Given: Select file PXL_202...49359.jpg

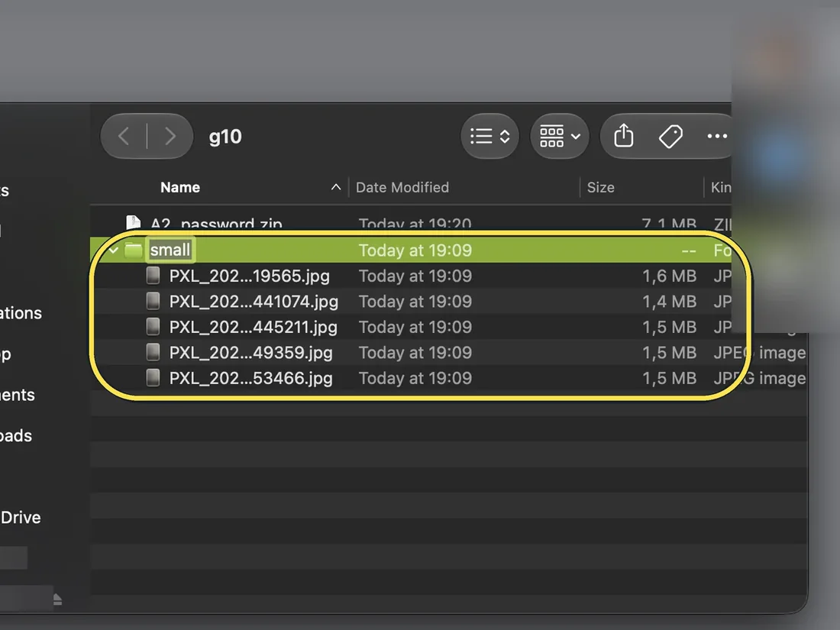Looking at the screenshot, I should click(x=250, y=353).
